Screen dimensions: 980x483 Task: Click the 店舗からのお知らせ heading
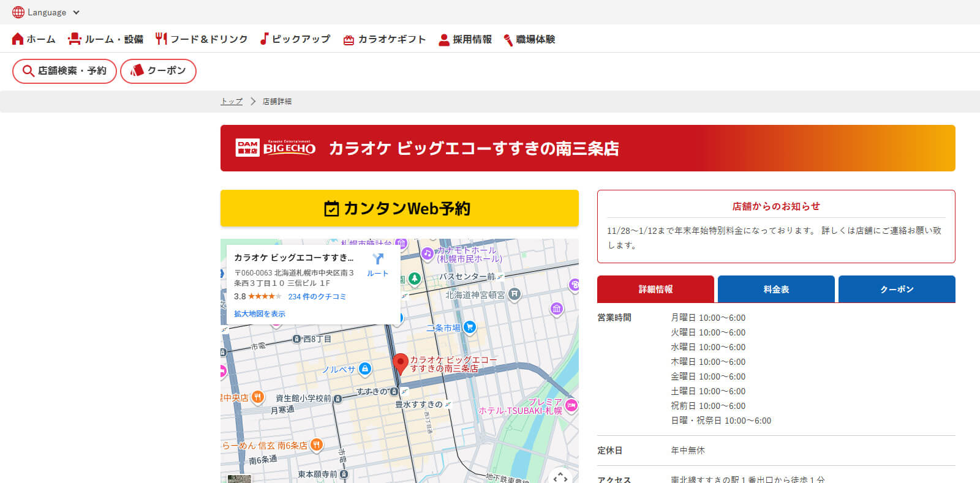776,206
